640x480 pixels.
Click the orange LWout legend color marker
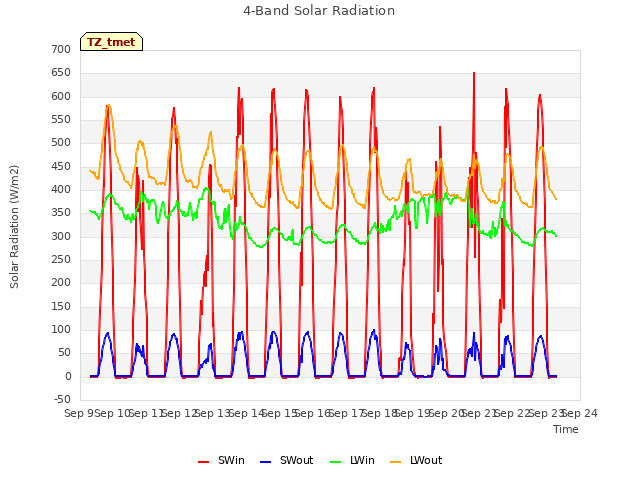coord(396,462)
